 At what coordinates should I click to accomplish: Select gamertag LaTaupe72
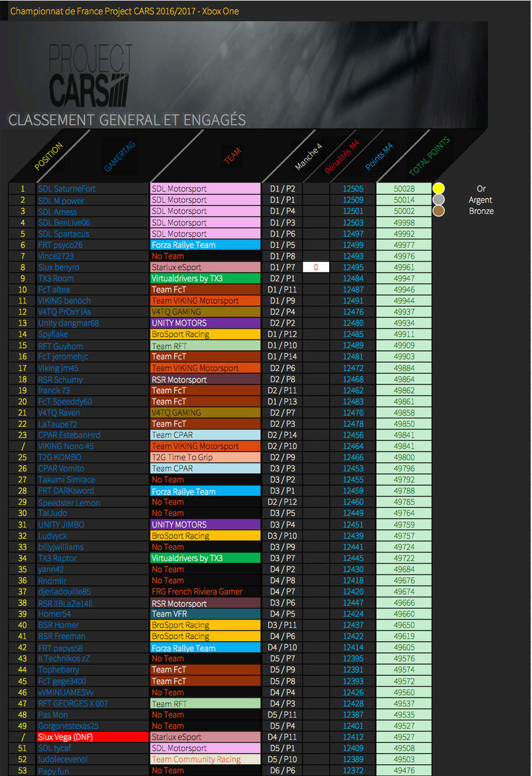[57, 424]
